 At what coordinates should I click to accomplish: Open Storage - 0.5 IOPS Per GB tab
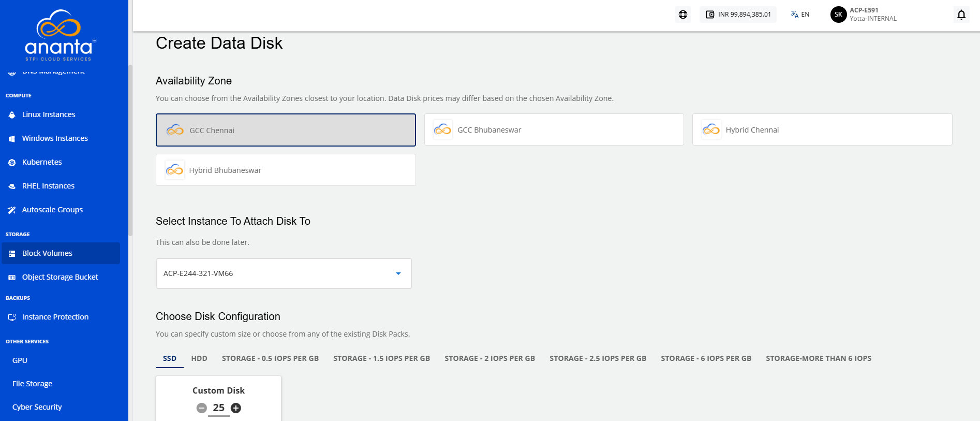point(270,358)
